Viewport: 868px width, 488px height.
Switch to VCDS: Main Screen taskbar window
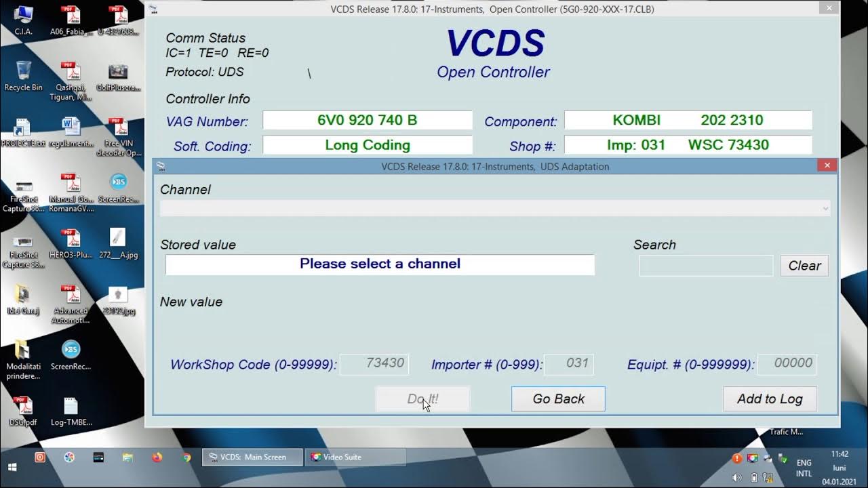coord(253,457)
